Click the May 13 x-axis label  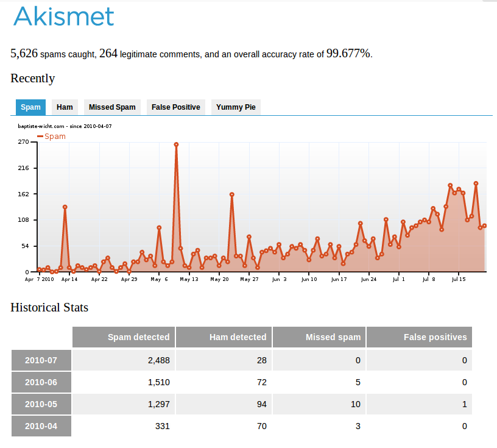pyautogui.click(x=189, y=279)
